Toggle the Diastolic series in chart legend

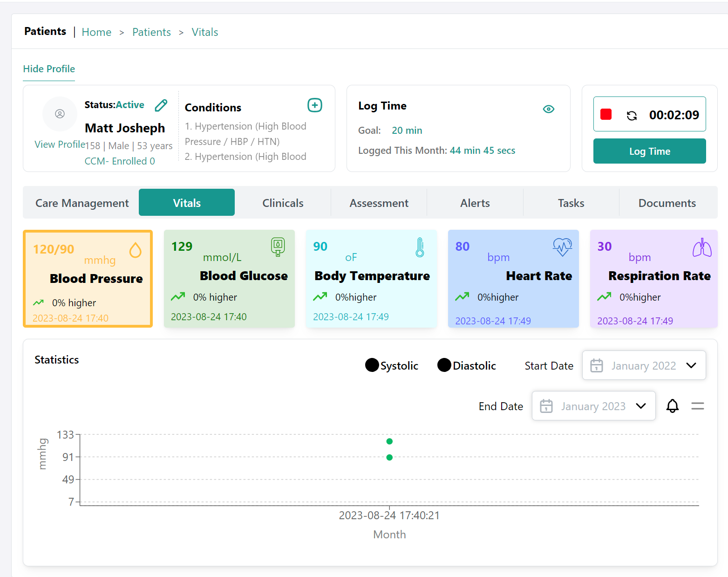(x=467, y=365)
